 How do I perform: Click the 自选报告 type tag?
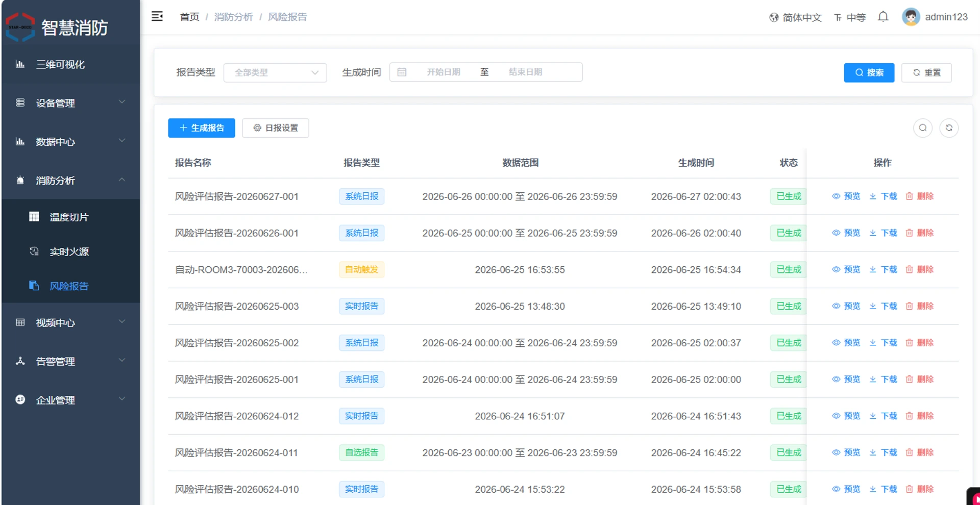tap(361, 452)
